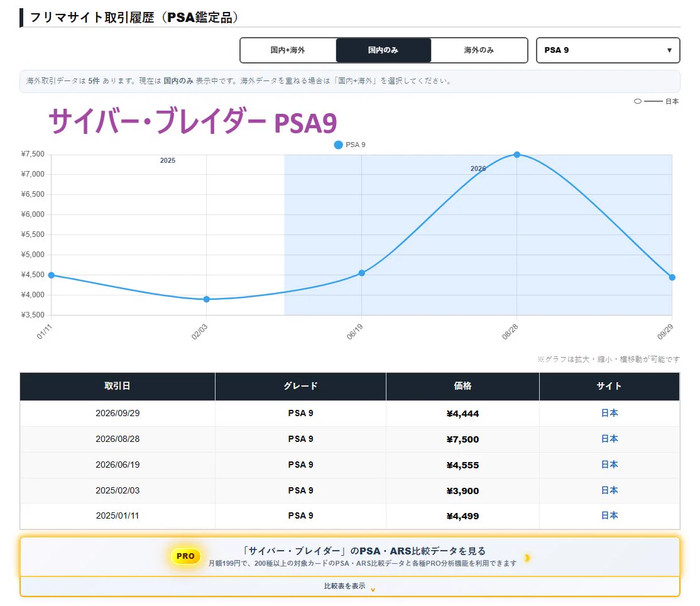Select the 国内のみ tab
The image size is (700, 606).
pyautogui.click(x=383, y=50)
